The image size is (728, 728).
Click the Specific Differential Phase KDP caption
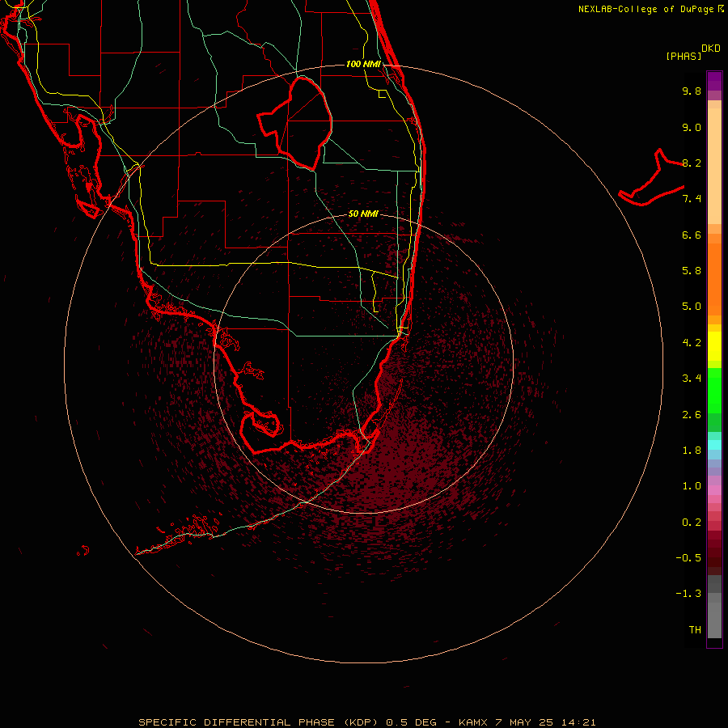(x=366, y=722)
